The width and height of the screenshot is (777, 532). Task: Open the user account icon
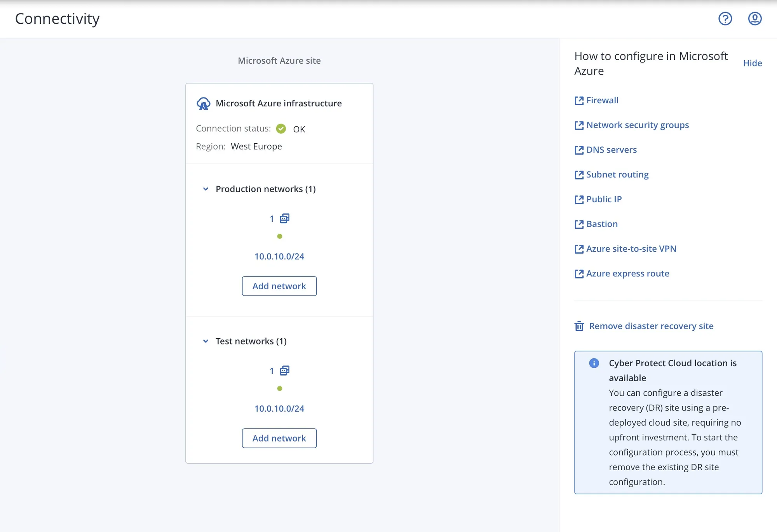click(754, 19)
